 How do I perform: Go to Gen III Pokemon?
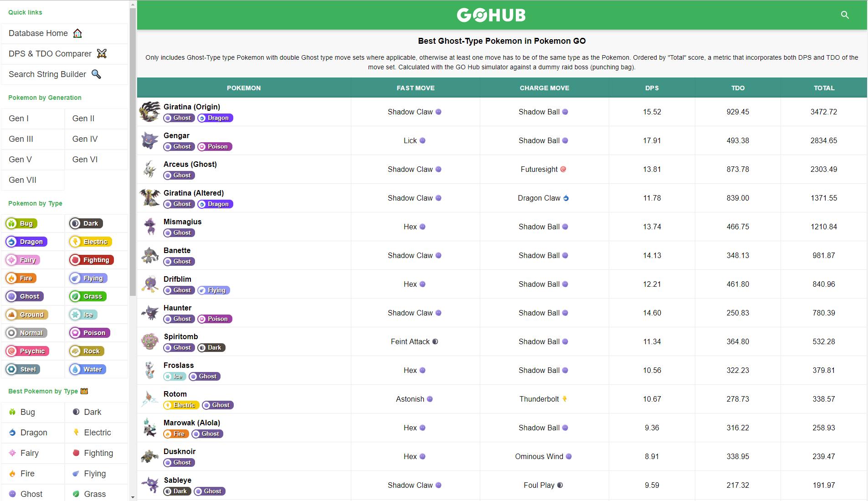33,139
